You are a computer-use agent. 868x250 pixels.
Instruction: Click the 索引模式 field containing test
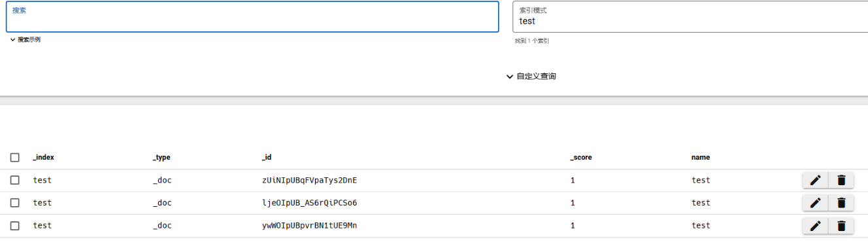tap(690, 17)
